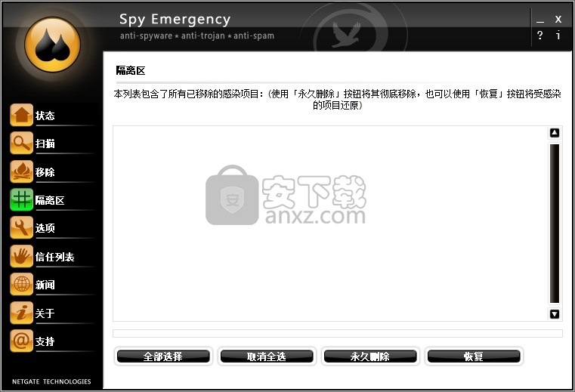
Task: Open the 选项 wrench icon
Action: pos(21,227)
